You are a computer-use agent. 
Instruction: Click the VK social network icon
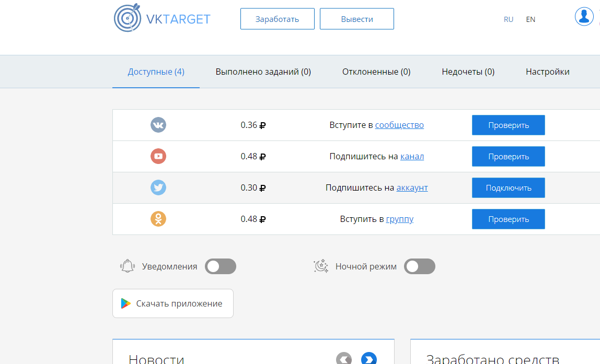coord(158,125)
